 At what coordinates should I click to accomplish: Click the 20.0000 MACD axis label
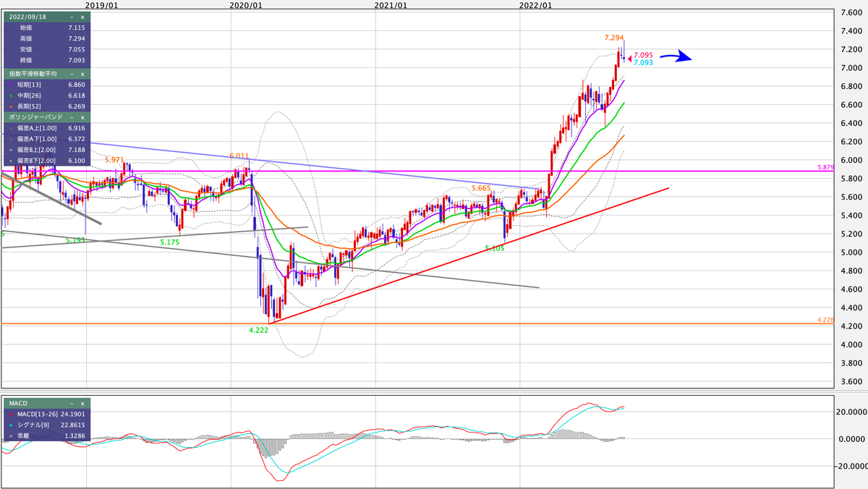coord(853,412)
